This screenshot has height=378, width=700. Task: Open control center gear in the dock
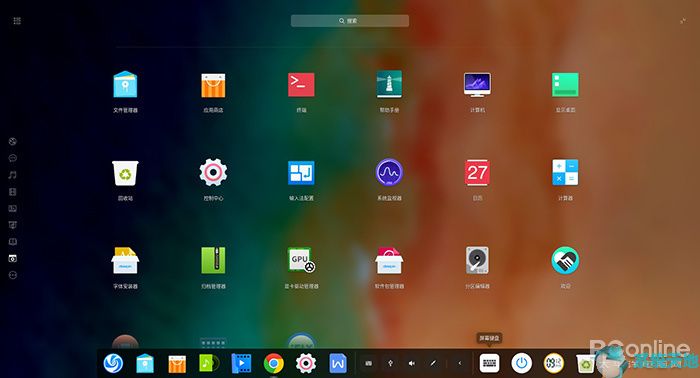(x=306, y=363)
